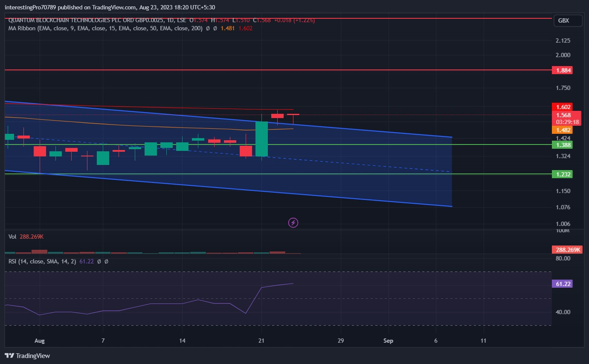Click the purple lightning event icon
This screenshot has height=364, width=589.
click(293, 222)
